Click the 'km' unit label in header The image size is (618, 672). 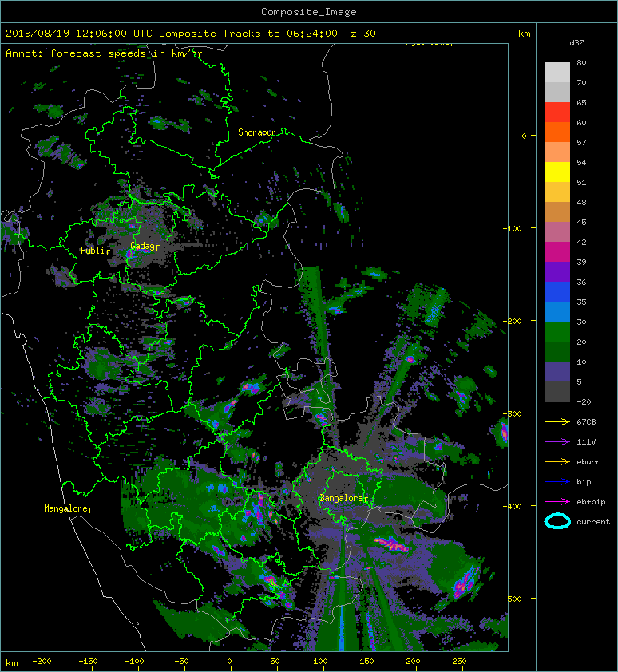tap(524, 34)
